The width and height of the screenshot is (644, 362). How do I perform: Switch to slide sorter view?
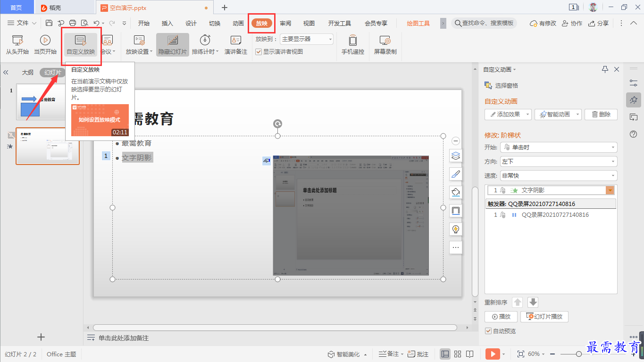[x=458, y=354]
